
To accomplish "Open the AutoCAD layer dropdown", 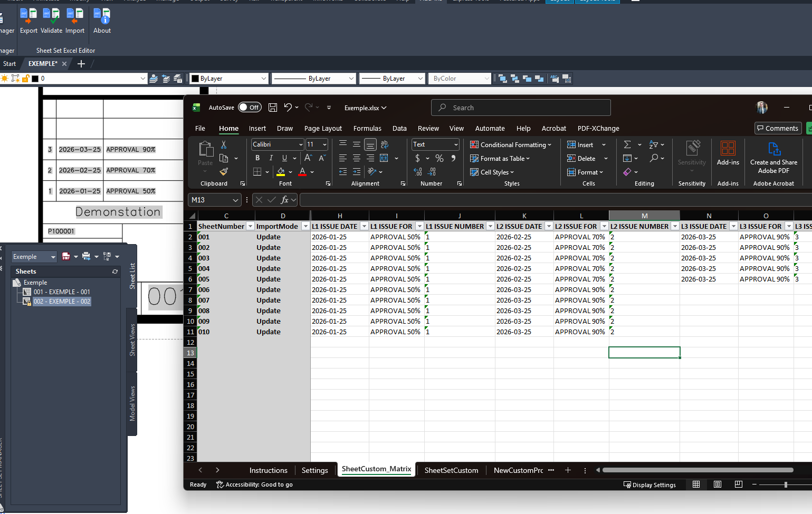I will click(x=142, y=79).
